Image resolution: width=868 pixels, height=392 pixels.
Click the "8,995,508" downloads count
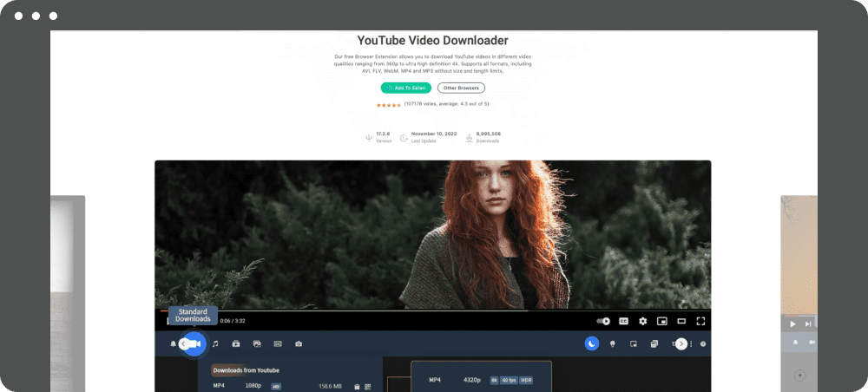(489, 134)
